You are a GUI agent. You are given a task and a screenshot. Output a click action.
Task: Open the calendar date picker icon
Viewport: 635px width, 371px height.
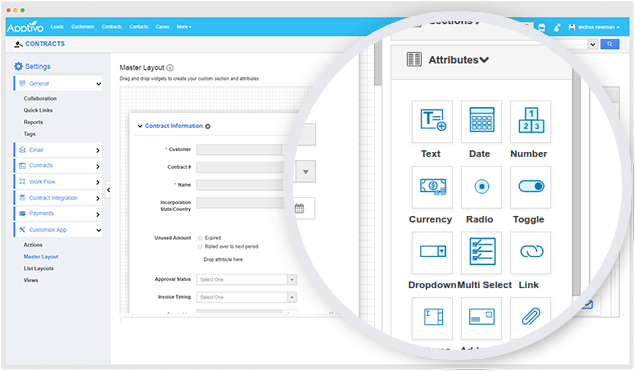299,209
